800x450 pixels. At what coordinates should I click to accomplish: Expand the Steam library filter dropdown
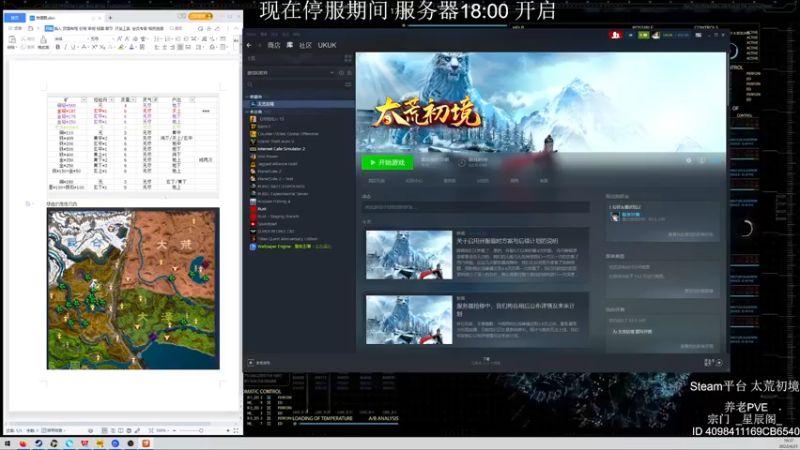coord(332,73)
